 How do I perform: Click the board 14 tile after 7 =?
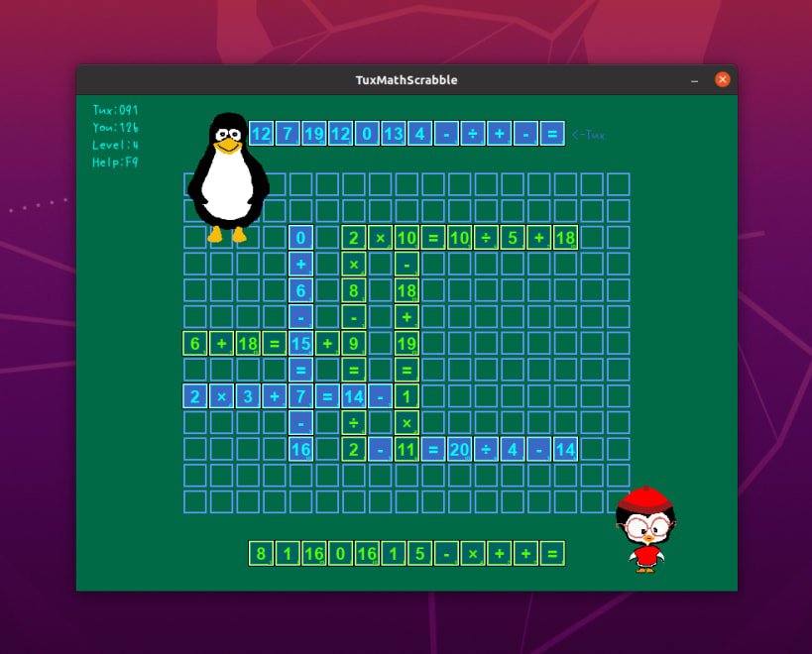354,396
